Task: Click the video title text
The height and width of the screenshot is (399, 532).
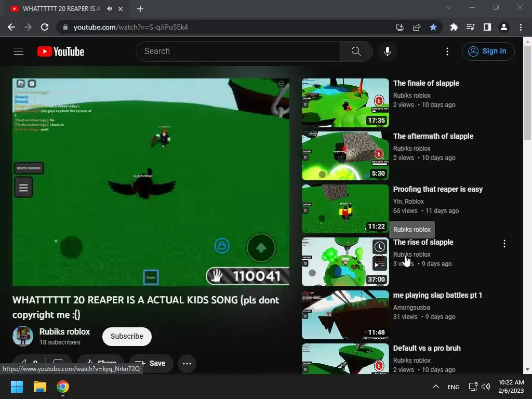Action: (x=145, y=308)
